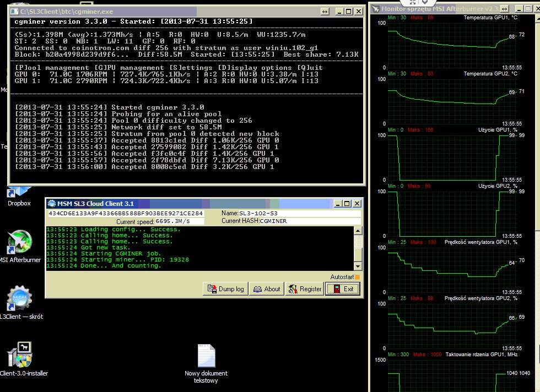The height and width of the screenshot is (392, 540).
Task: Click the Prędkość wentylatora GPU1 fan graph
Action: [x=453, y=269]
